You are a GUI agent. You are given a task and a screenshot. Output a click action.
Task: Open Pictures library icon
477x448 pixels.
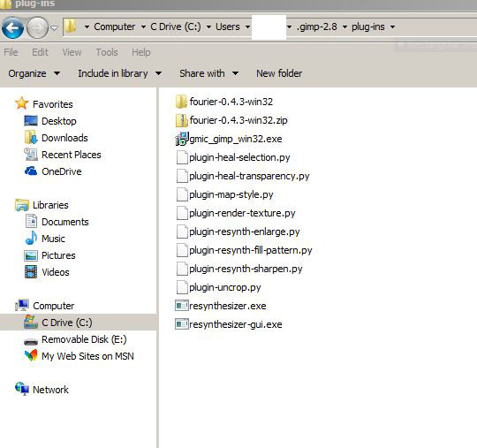[31, 255]
